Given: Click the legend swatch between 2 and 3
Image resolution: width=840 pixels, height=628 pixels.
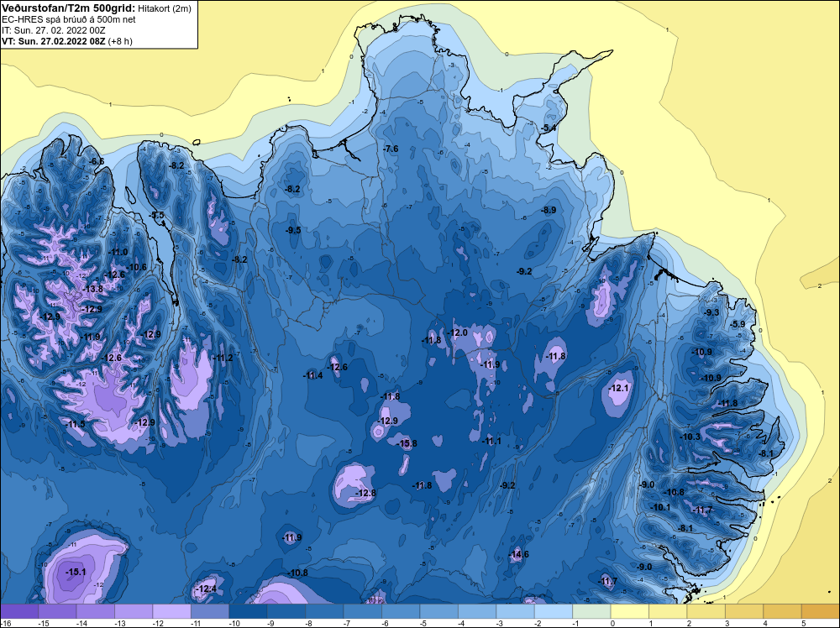Looking at the screenshot, I should [x=706, y=611].
